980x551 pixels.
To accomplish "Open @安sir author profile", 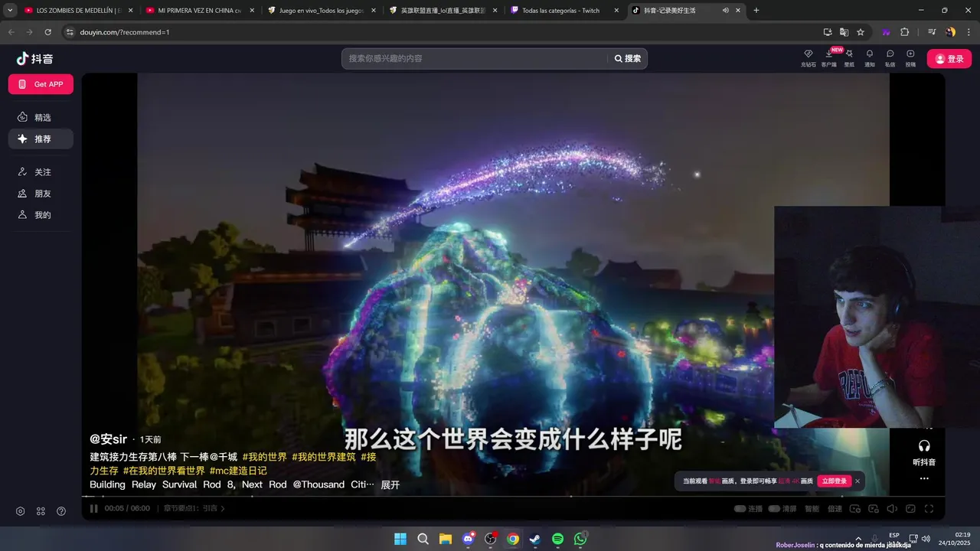I will [108, 439].
